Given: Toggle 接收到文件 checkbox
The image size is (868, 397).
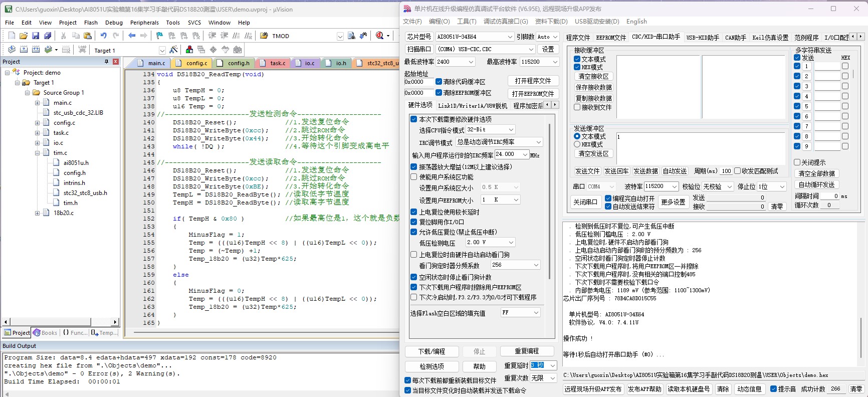Looking at the screenshot, I should [x=577, y=107].
